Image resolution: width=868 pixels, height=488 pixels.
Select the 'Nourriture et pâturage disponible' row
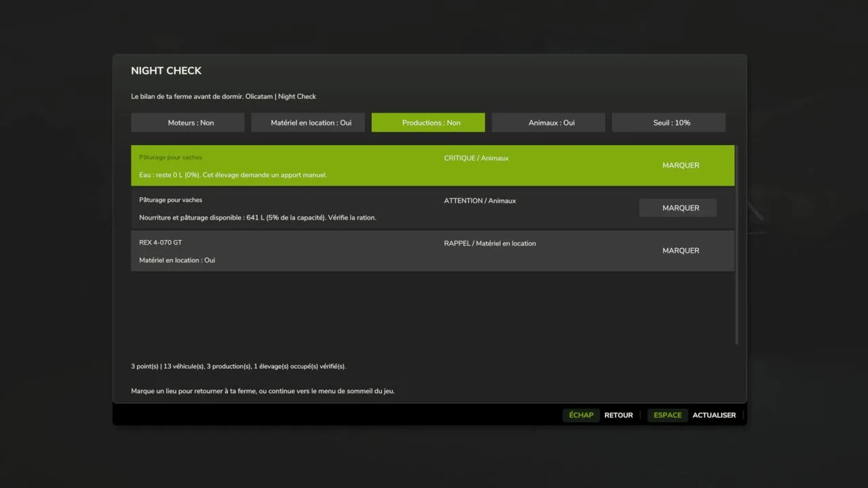click(433, 208)
